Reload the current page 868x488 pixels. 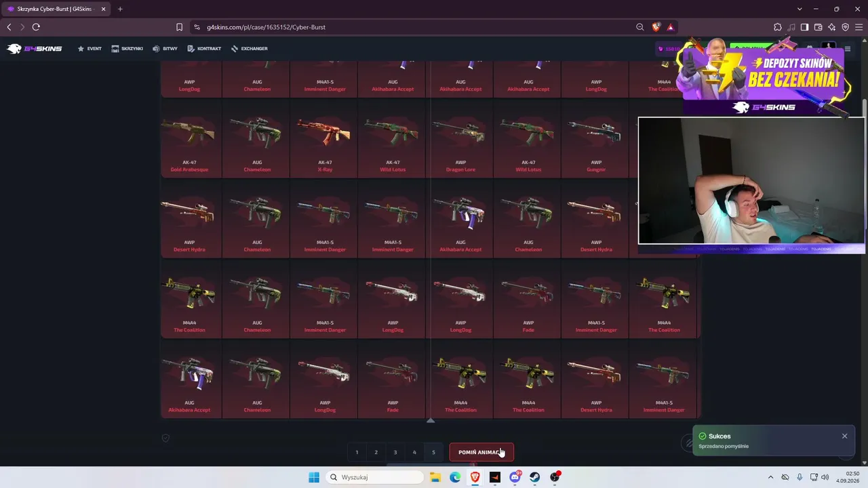36,27
